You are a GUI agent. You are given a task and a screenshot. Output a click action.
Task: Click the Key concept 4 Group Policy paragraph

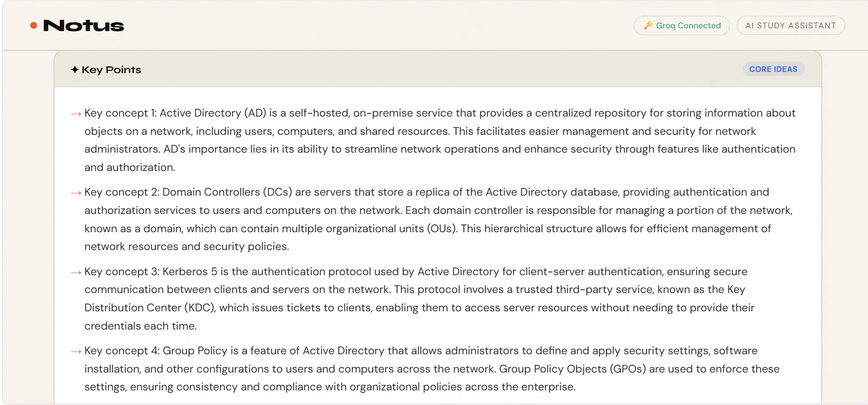coord(432,369)
